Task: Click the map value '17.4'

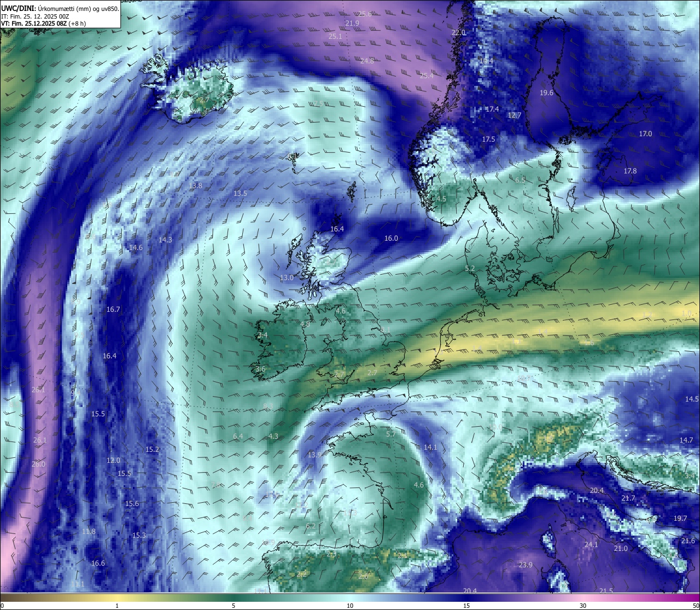Action: (492, 109)
